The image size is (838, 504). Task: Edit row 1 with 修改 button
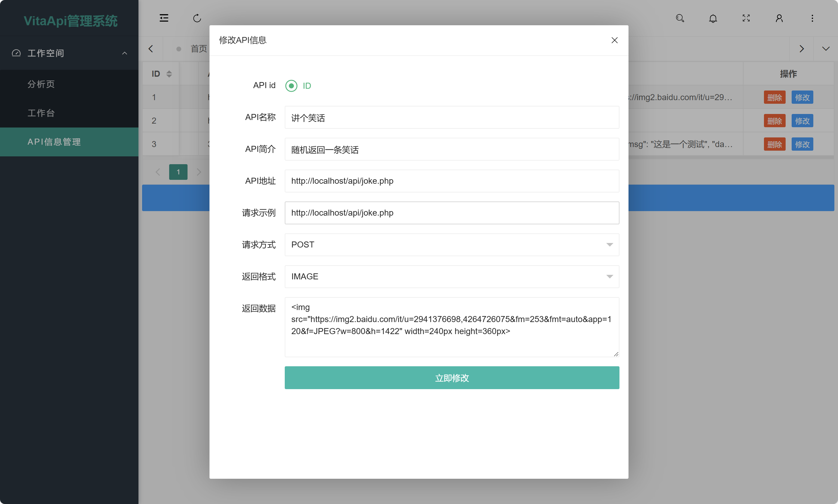(x=802, y=97)
